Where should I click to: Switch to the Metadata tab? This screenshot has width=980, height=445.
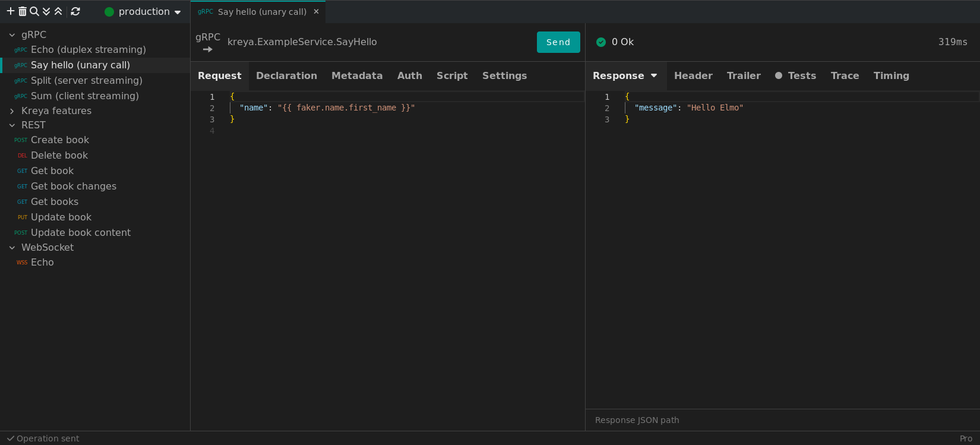[x=357, y=76]
